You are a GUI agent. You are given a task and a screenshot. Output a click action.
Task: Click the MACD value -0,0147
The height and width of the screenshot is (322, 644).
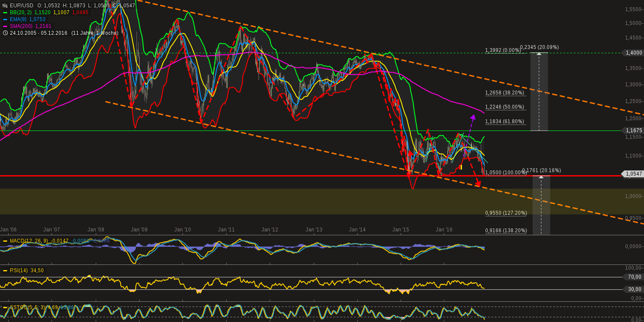(59, 241)
